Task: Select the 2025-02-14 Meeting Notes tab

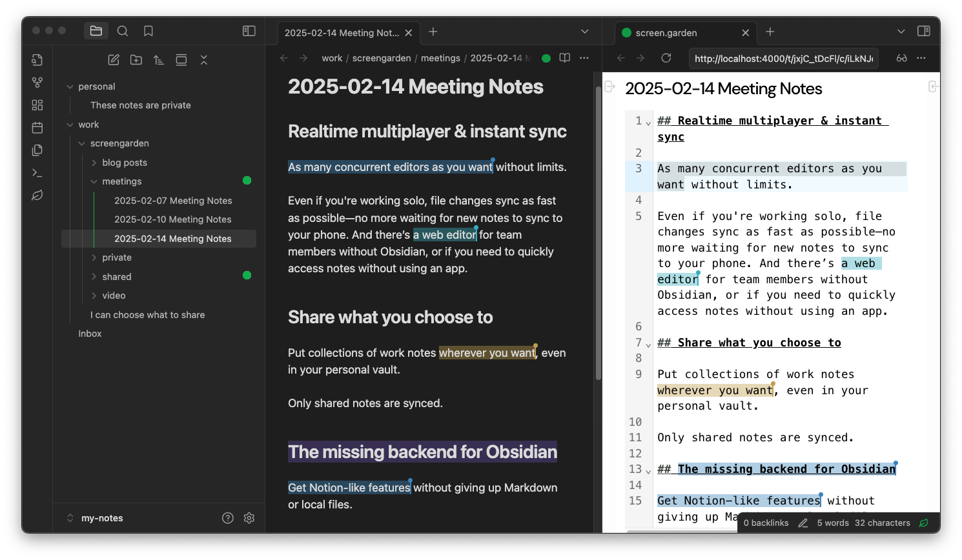Action: pyautogui.click(x=342, y=33)
